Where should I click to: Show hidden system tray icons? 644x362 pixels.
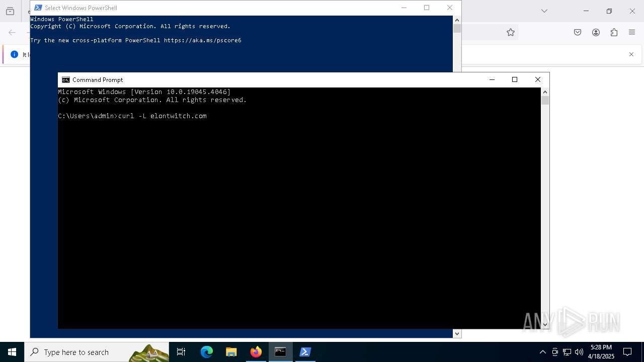pos(542,352)
